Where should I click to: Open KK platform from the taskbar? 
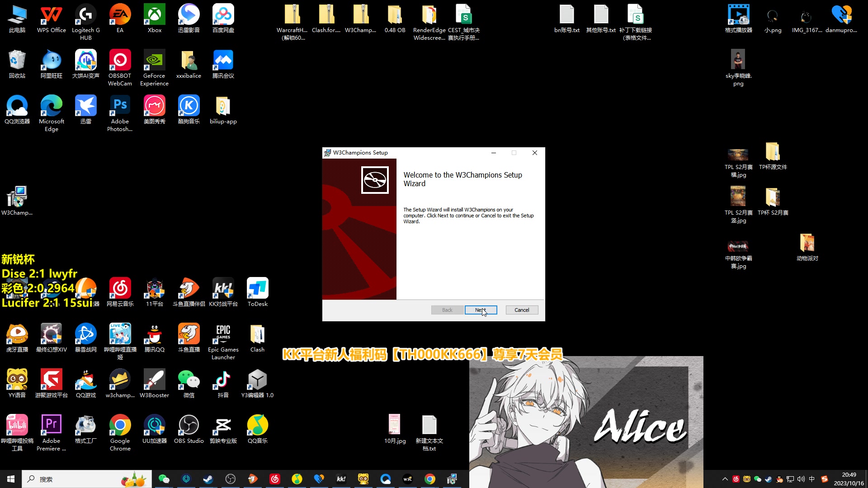click(x=341, y=479)
